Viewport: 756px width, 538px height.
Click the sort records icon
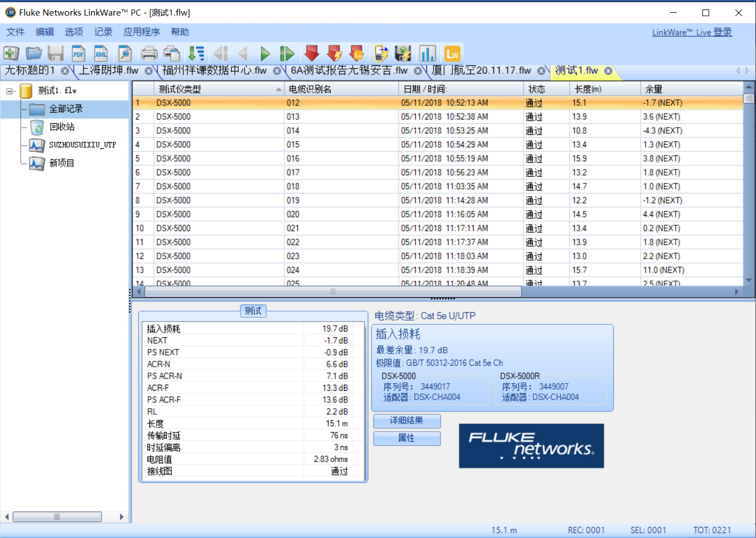pyautogui.click(x=196, y=54)
